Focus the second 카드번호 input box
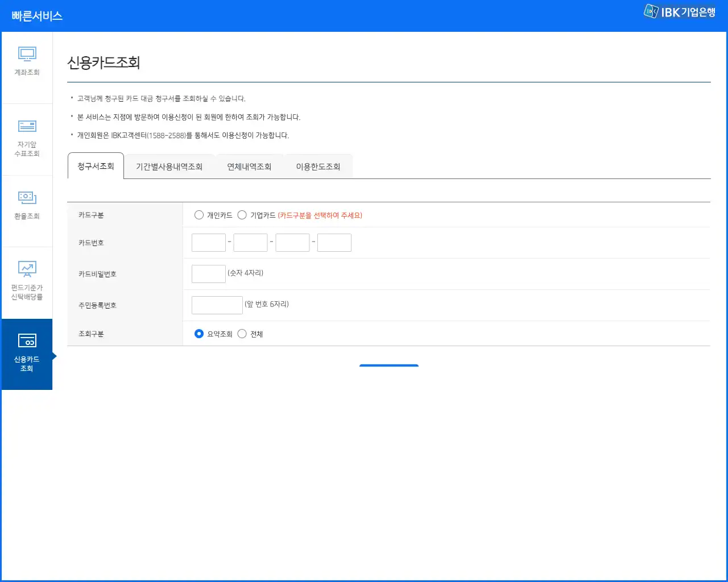The width and height of the screenshot is (728, 582). tap(250, 243)
